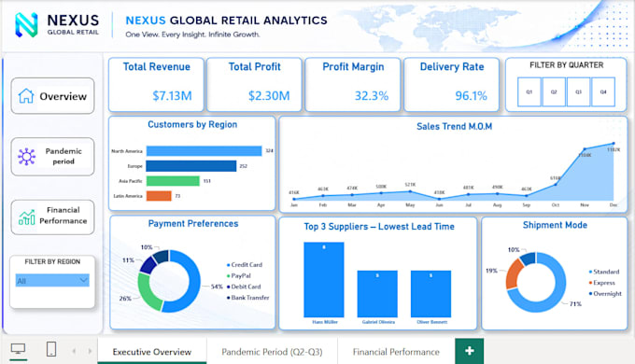Click the Total Revenue $7.13M value
The height and width of the screenshot is (364, 635).
172,96
